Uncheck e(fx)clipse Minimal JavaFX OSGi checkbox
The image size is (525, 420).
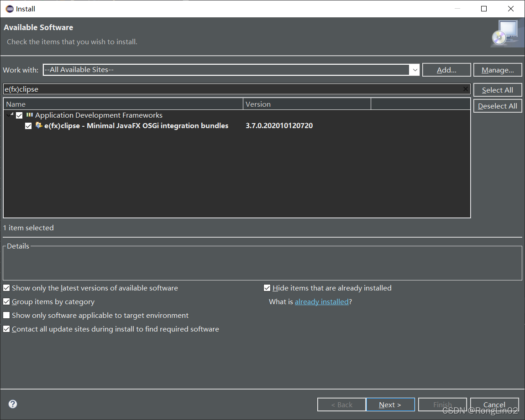[x=28, y=126]
